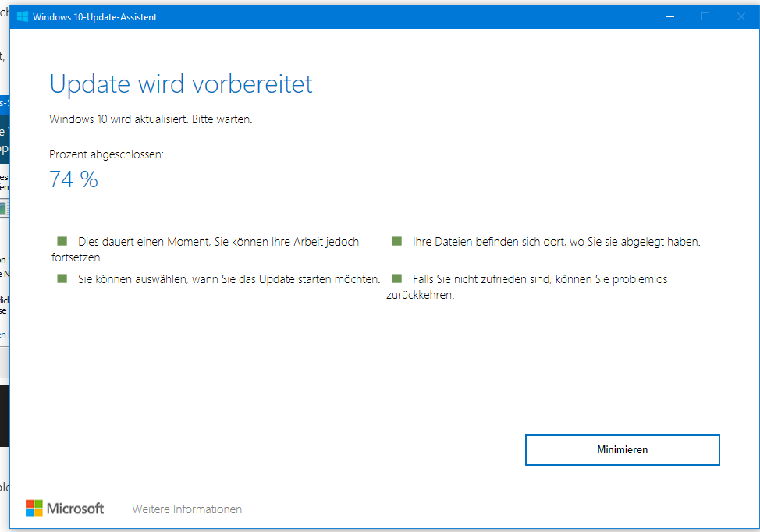Select the 'Prozent abgeschlossen:' label
The width and height of the screenshot is (760, 532).
[x=107, y=154]
